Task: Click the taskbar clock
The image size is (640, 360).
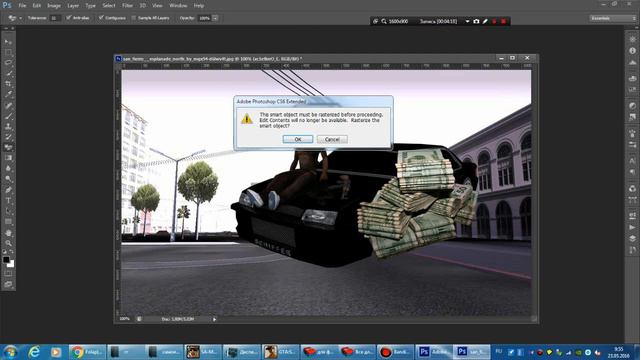Action: click(x=619, y=352)
